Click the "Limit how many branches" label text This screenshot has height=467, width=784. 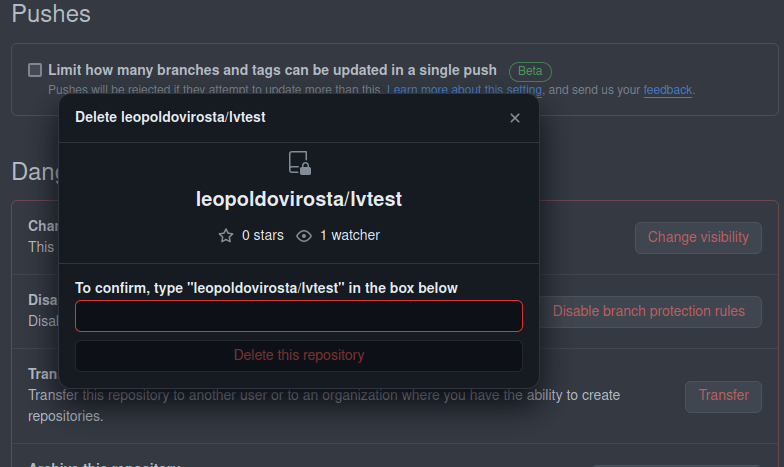pos(272,70)
